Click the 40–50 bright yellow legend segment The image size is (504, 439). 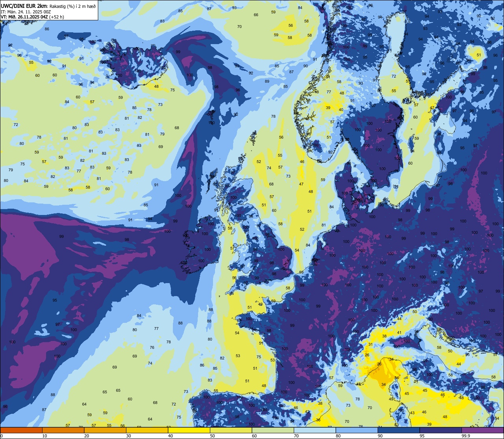pyautogui.click(x=189, y=430)
